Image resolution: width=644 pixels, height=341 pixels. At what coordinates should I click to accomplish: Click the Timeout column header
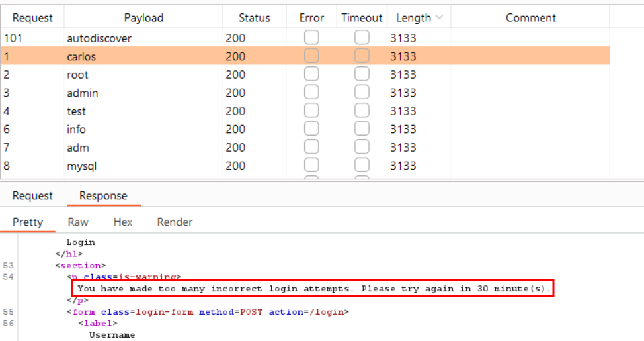[362, 17]
